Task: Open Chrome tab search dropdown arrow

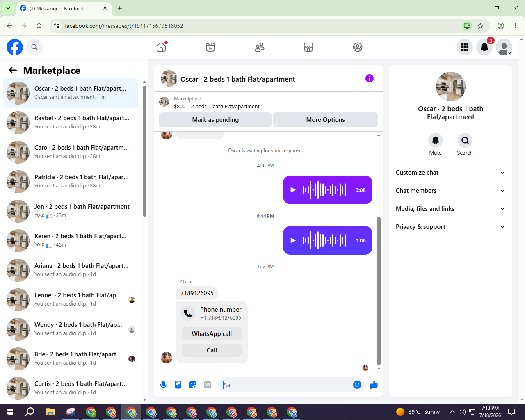Action: (x=8, y=8)
